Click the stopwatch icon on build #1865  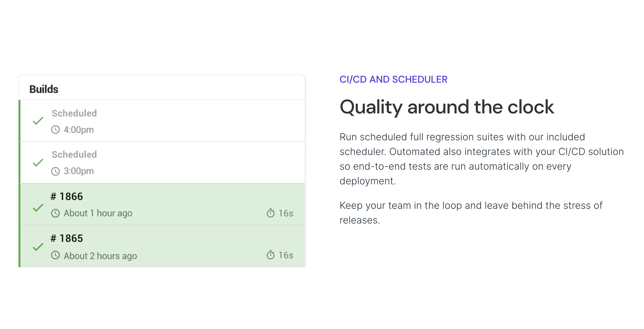click(x=271, y=255)
